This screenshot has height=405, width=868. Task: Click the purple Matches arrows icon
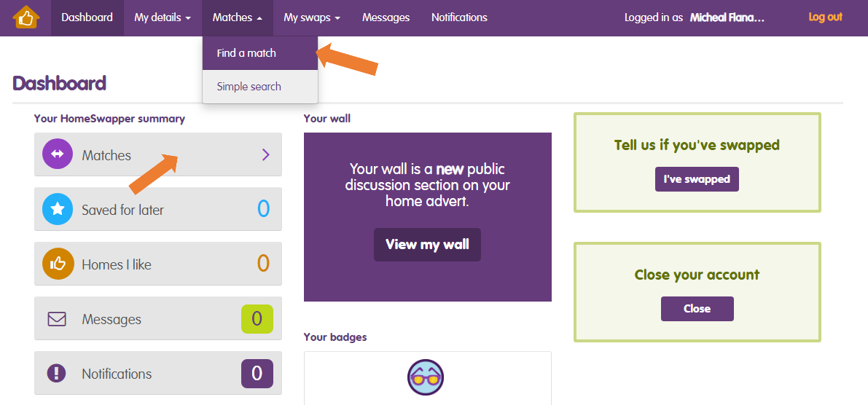pyautogui.click(x=57, y=154)
